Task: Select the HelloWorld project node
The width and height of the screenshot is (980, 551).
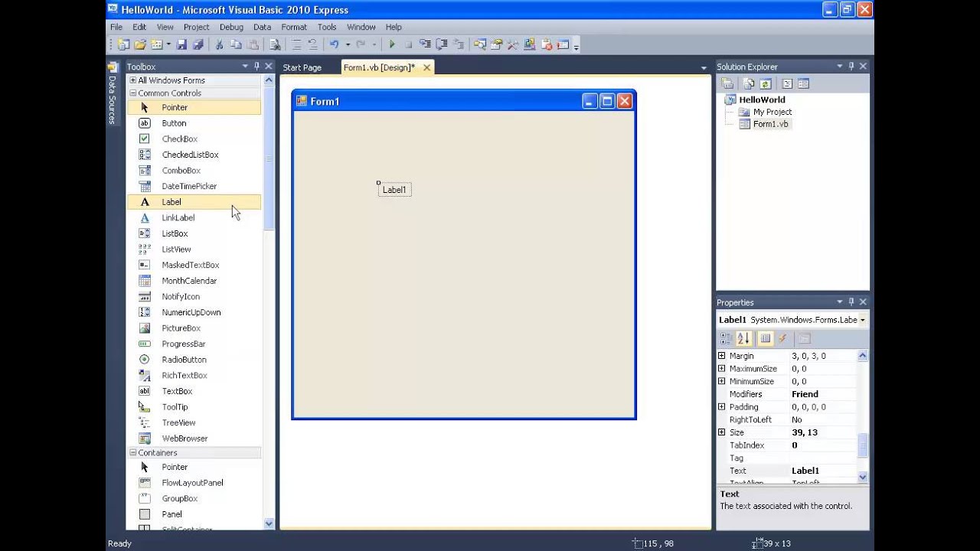Action: 762,99
